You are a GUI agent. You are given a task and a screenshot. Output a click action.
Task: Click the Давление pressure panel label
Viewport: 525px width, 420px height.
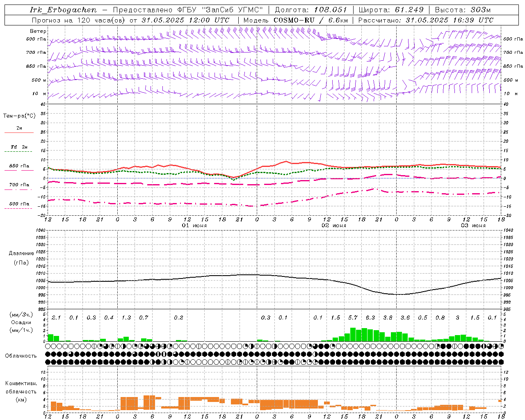point(21,253)
